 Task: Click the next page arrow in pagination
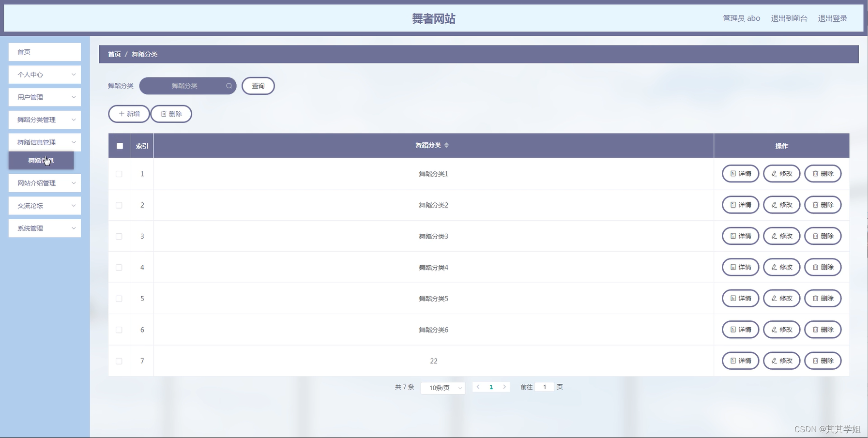point(504,387)
